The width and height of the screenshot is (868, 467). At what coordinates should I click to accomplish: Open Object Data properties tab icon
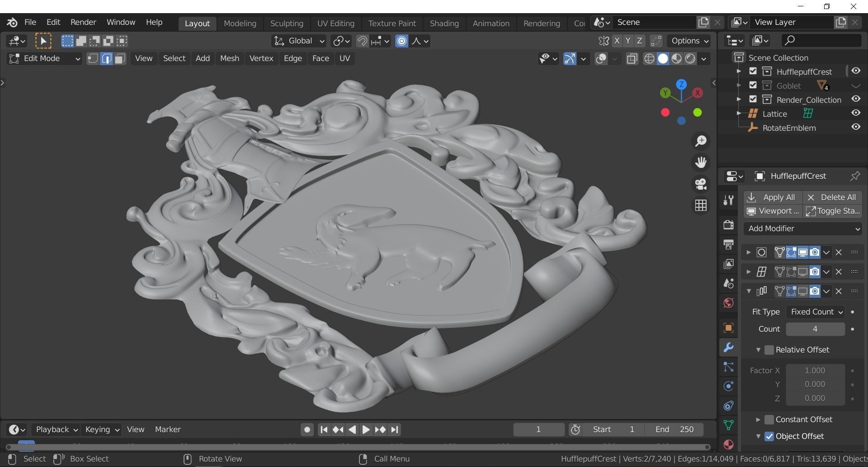(x=728, y=425)
